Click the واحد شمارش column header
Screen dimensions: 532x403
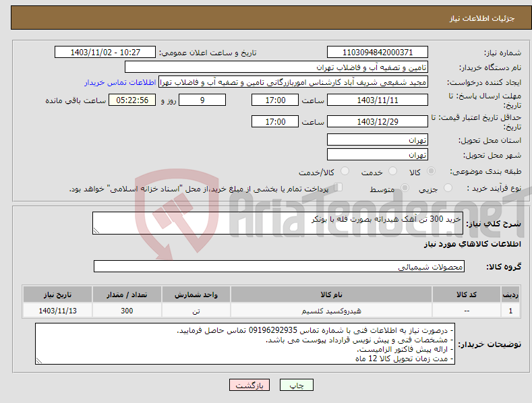pyautogui.click(x=196, y=294)
